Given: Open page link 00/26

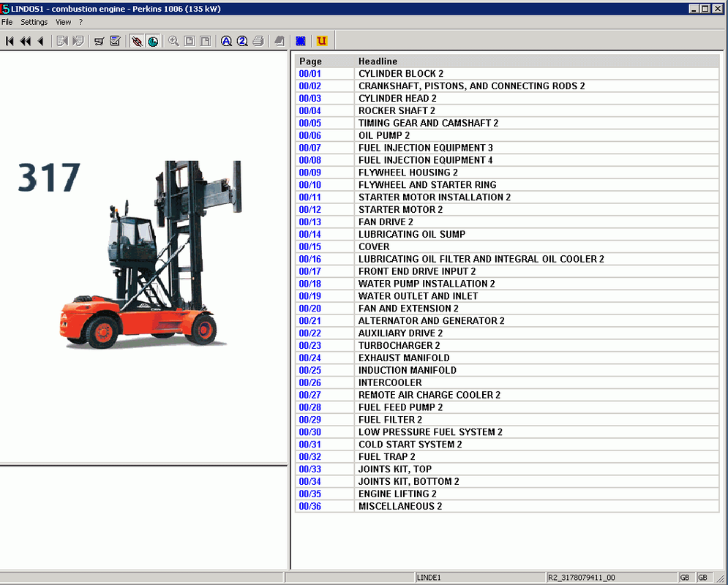Looking at the screenshot, I should (x=309, y=382).
